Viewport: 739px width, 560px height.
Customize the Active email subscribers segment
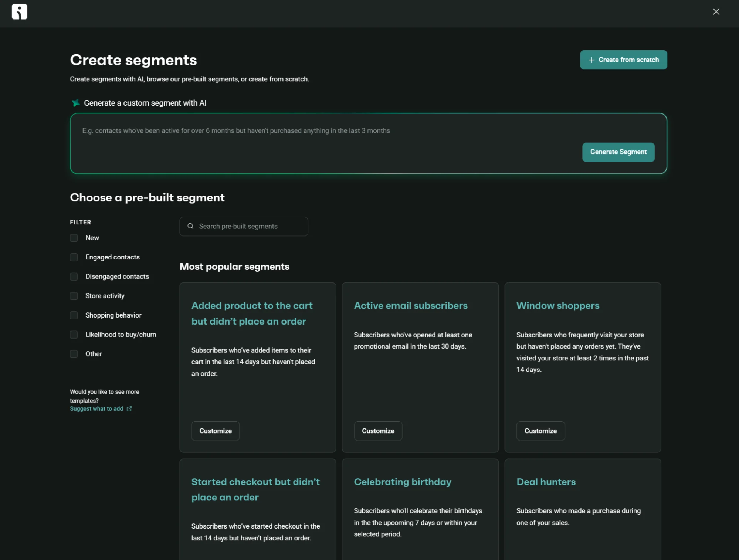pos(378,431)
